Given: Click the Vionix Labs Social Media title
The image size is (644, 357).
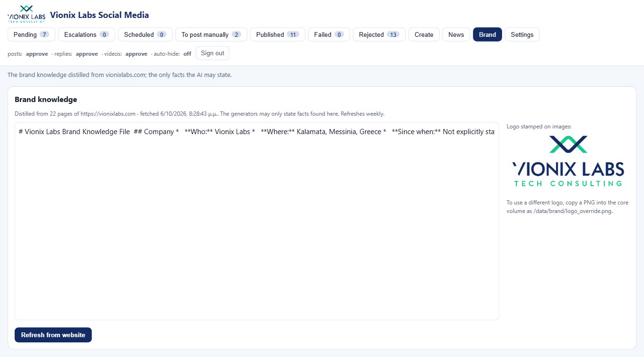Looking at the screenshot, I should (99, 15).
